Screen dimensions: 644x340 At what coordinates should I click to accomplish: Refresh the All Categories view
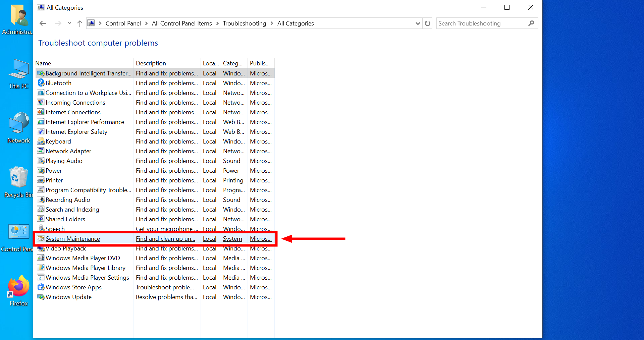pyautogui.click(x=427, y=23)
